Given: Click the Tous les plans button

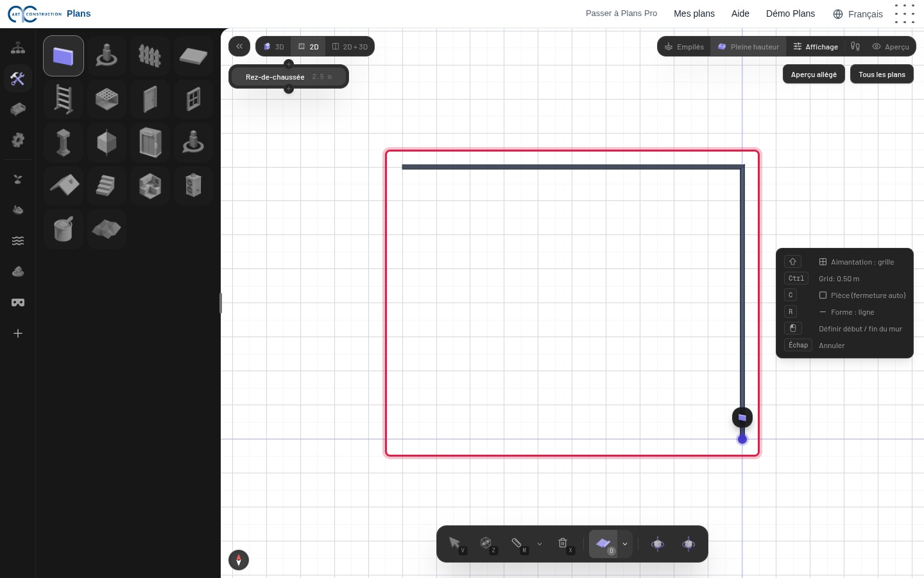Looking at the screenshot, I should point(882,74).
